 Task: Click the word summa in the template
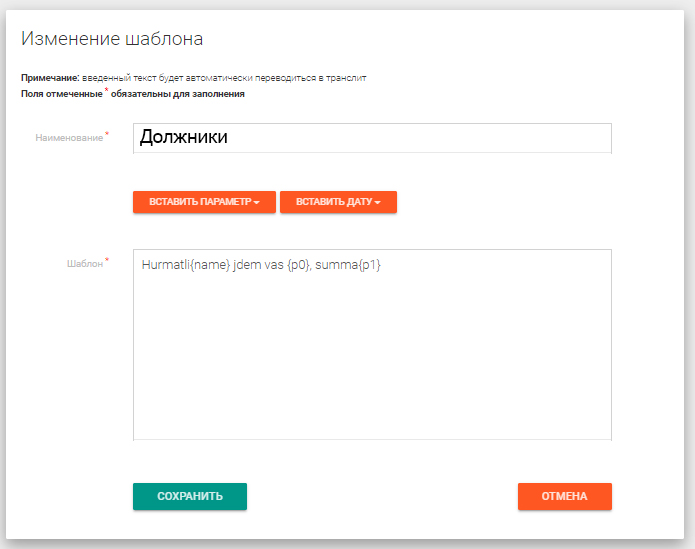(334, 265)
